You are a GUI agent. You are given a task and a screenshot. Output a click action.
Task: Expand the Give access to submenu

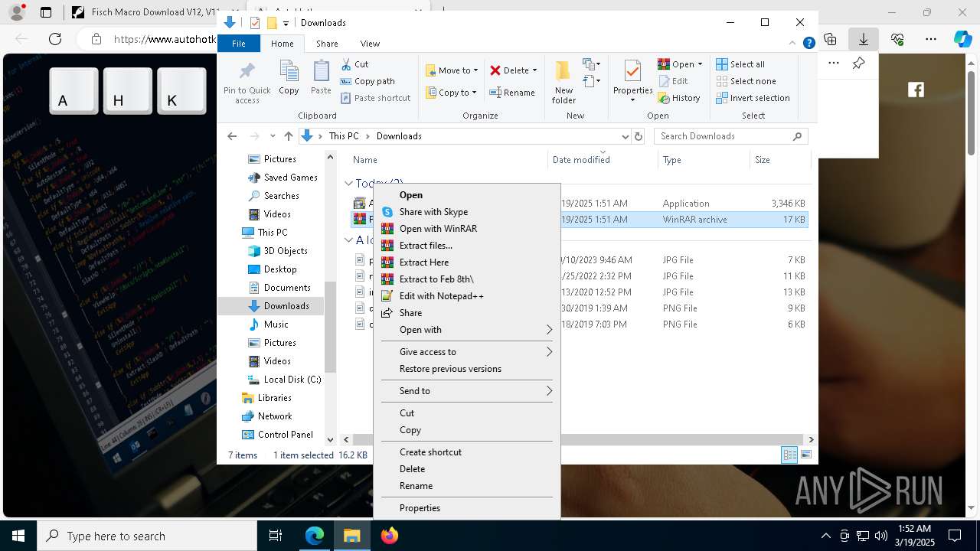click(x=467, y=352)
